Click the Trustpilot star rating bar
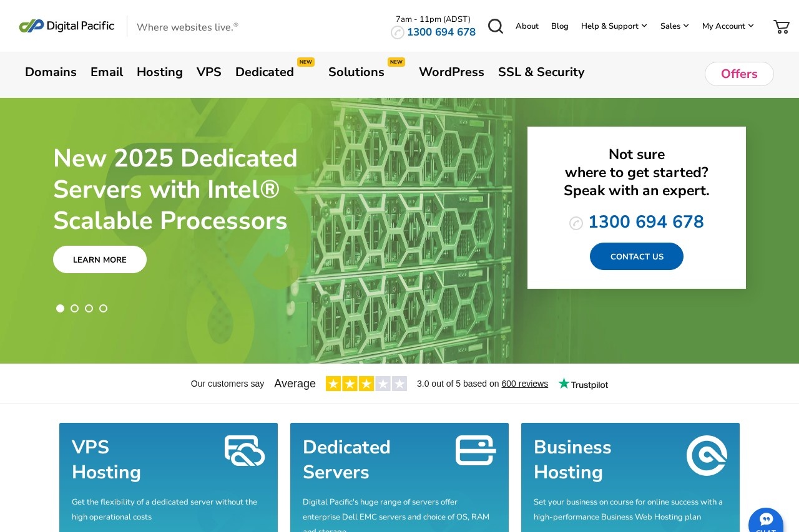Image resolution: width=799 pixels, height=532 pixels. (366, 384)
